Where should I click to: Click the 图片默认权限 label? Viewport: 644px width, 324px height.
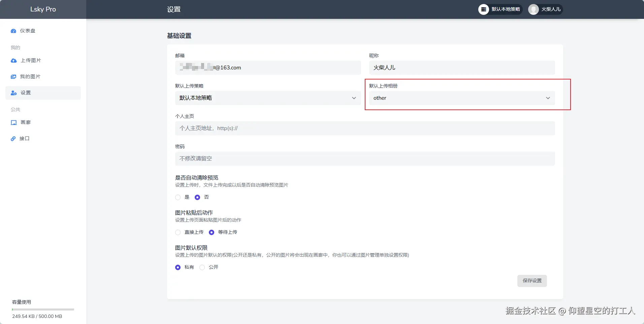(x=191, y=248)
